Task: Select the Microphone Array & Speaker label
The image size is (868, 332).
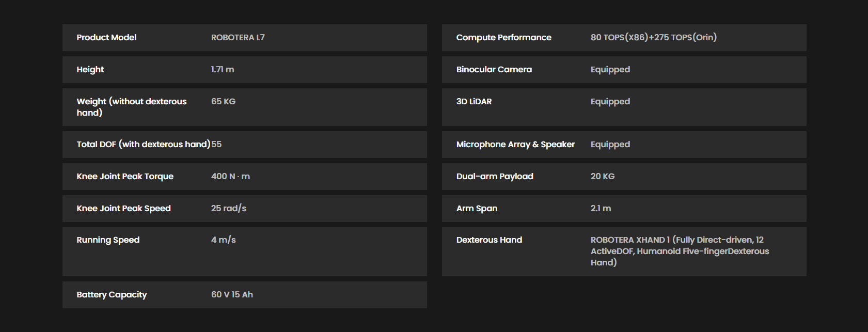Action: coord(515,144)
